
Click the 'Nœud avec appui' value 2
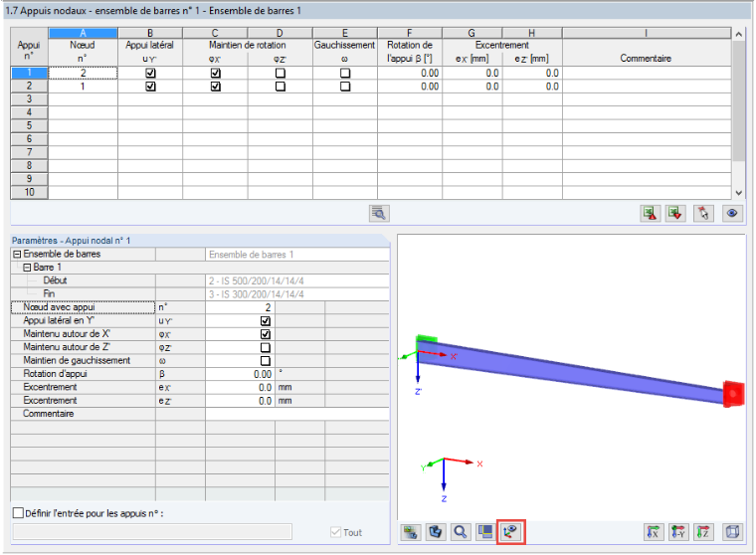click(240, 307)
